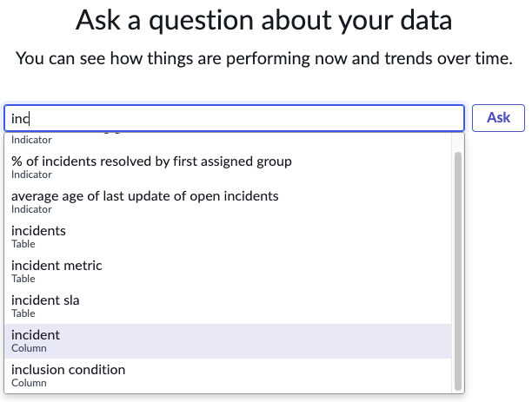Pick the "incidents" Table suggestion

(228, 237)
